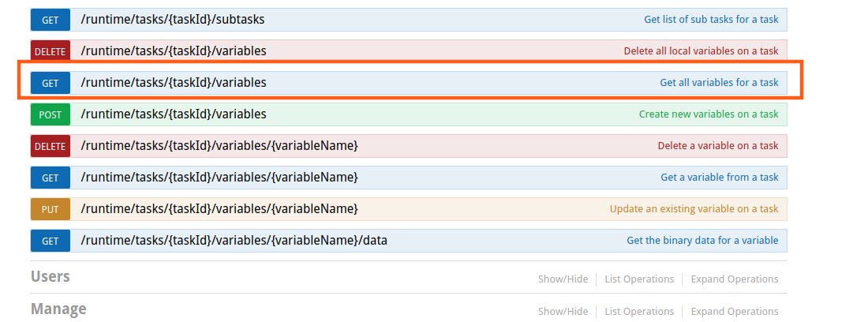Screen dimensions: 868x322
Task: Click the GET badge for variable binary data
Action: coord(51,241)
